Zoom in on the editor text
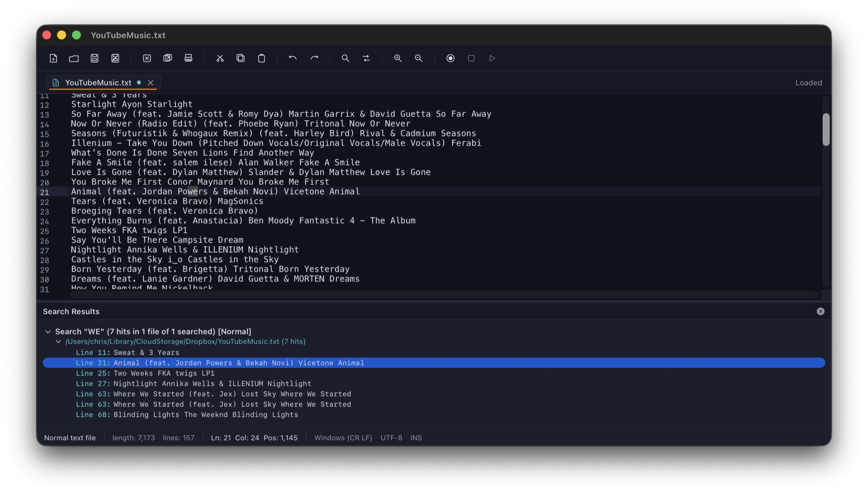868x494 pixels. 398,58
